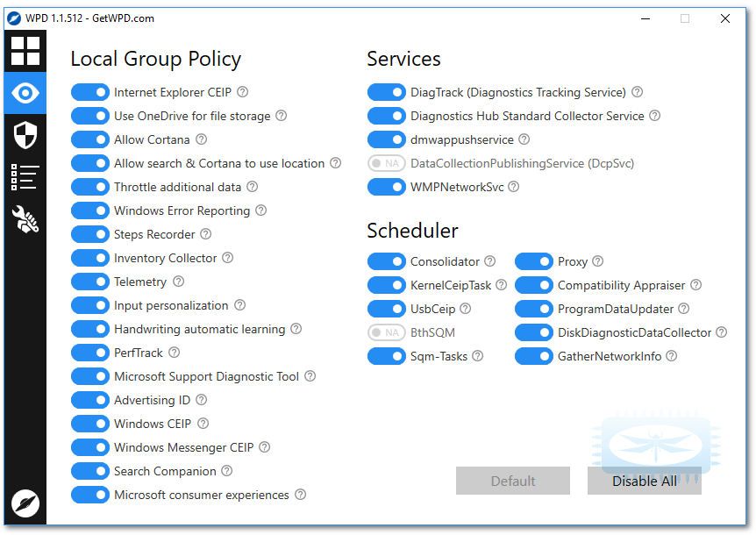Viewport: 756px width, 535px height.
Task: Show help for Inventory Collector
Action: (227, 257)
